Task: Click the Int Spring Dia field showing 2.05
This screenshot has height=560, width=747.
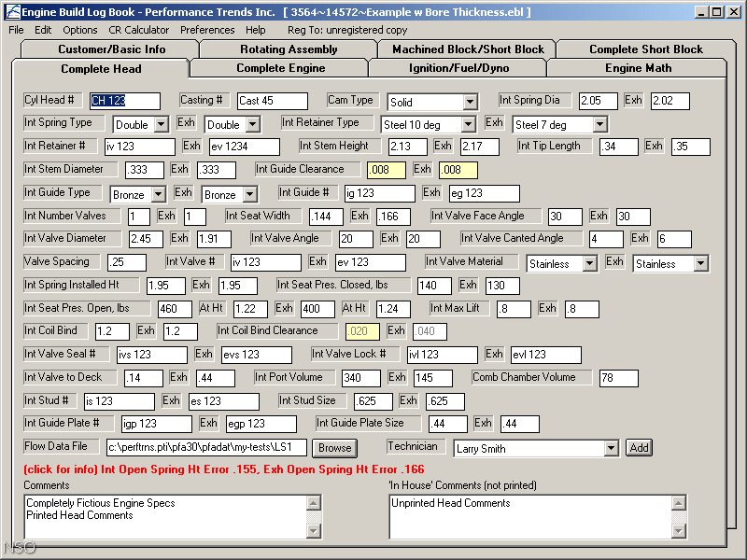Action: click(x=599, y=101)
